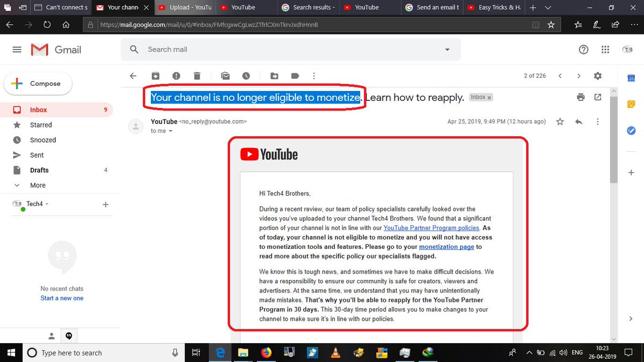Expand recipient details next to 'to me'

[x=171, y=131]
